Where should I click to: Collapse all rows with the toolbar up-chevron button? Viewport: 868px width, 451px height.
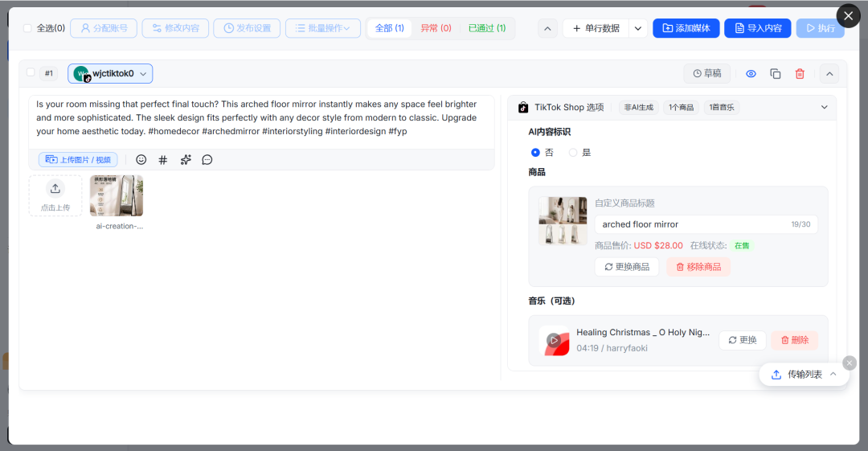547,28
